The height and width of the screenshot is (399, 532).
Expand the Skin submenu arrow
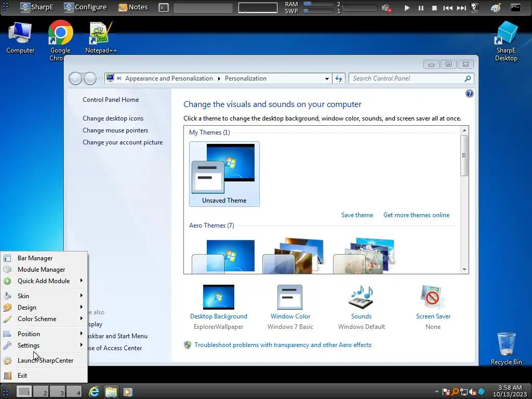pos(82,296)
